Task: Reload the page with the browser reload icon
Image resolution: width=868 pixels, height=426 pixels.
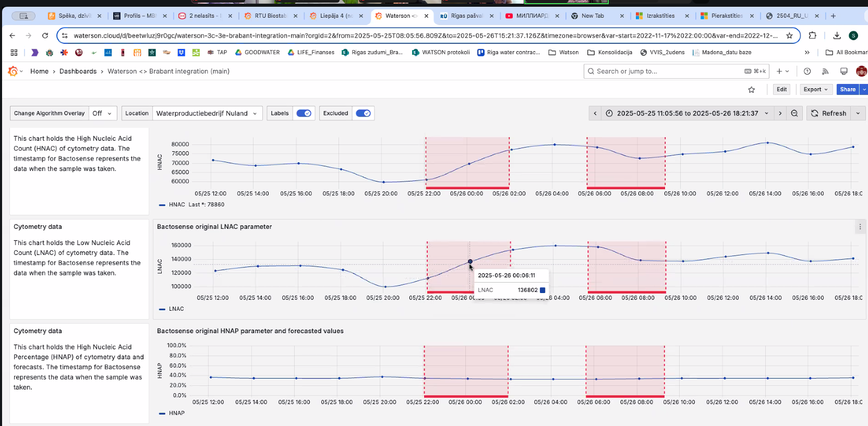Action: (45, 35)
